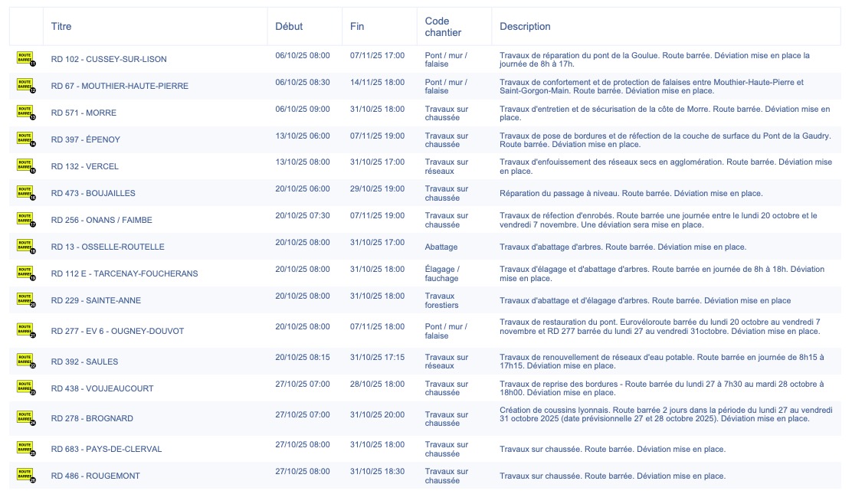Image resolution: width=852 pixels, height=504 pixels.
Task: Open the road-closed icon next to RD 278 - BROGNARD
Action: point(25,418)
